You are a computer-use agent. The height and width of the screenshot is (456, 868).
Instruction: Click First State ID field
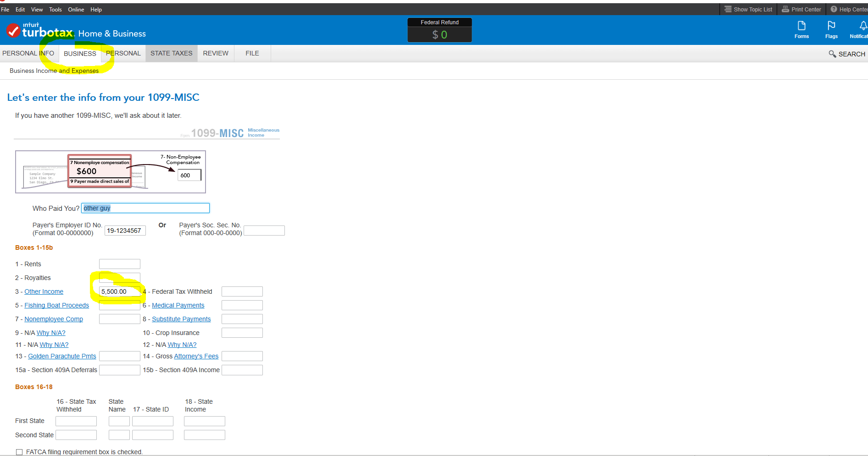[x=153, y=421]
